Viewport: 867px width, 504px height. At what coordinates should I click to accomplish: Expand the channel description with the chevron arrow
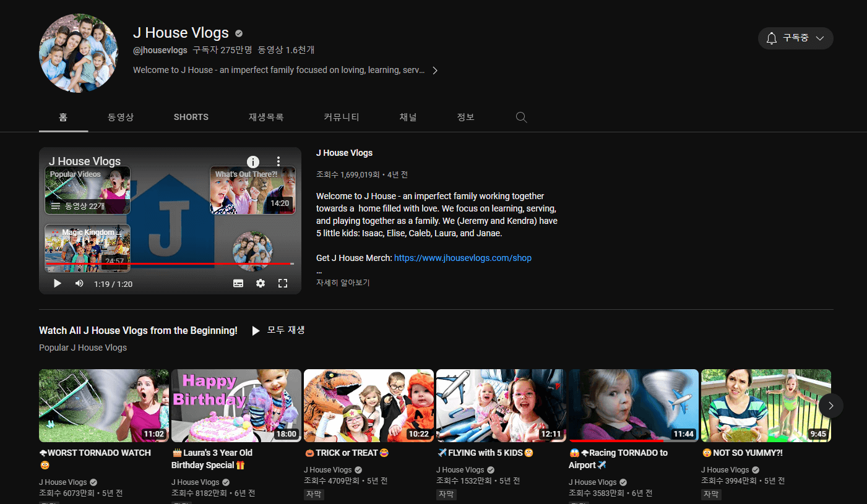point(435,70)
